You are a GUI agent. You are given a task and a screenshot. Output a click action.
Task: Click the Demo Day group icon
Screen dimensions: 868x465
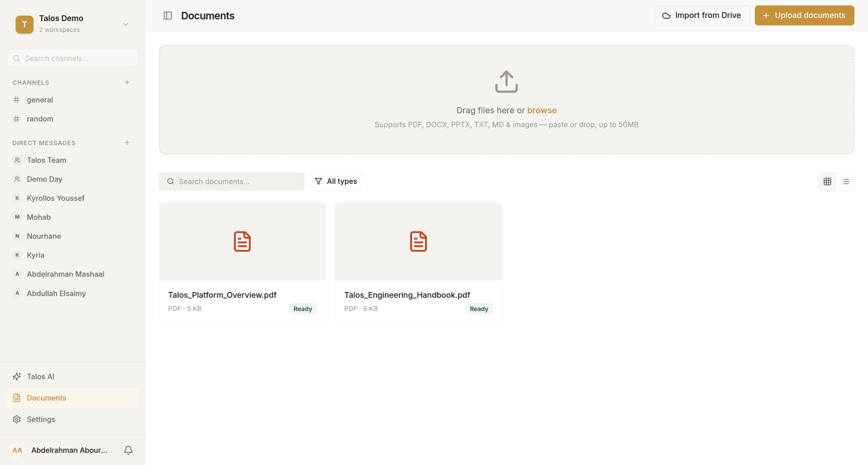(x=17, y=179)
